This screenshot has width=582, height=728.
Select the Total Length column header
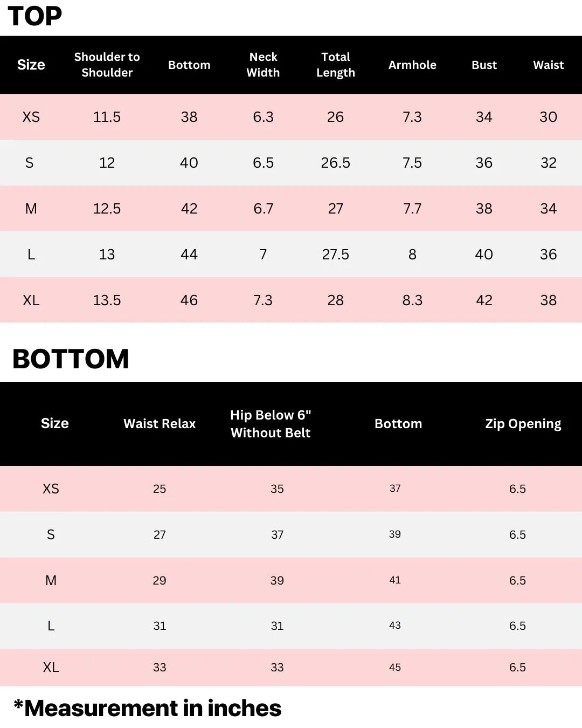tap(335, 65)
